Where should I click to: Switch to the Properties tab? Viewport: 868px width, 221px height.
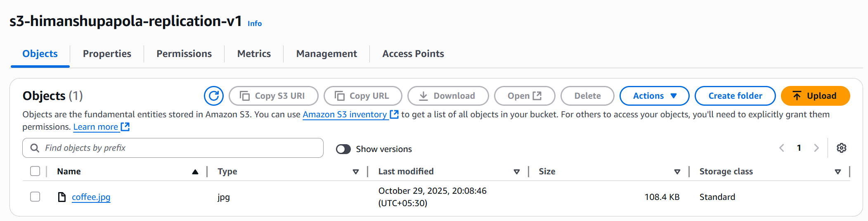point(107,54)
